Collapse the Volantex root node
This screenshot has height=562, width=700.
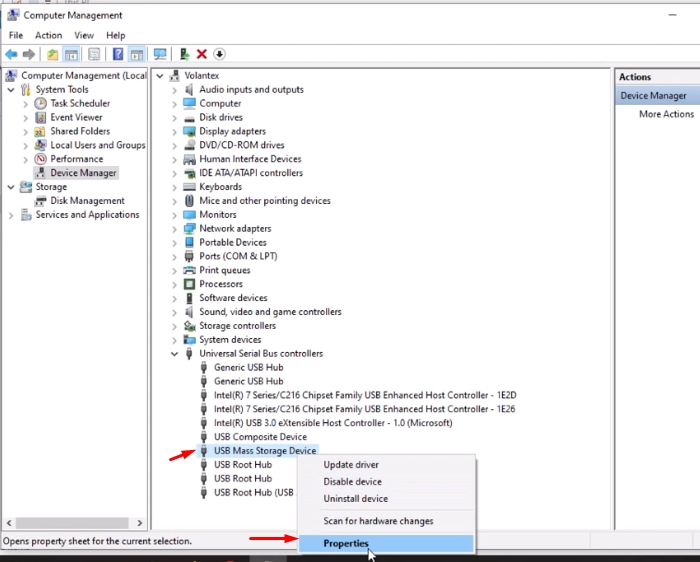pyautogui.click(x=160, y=76)
